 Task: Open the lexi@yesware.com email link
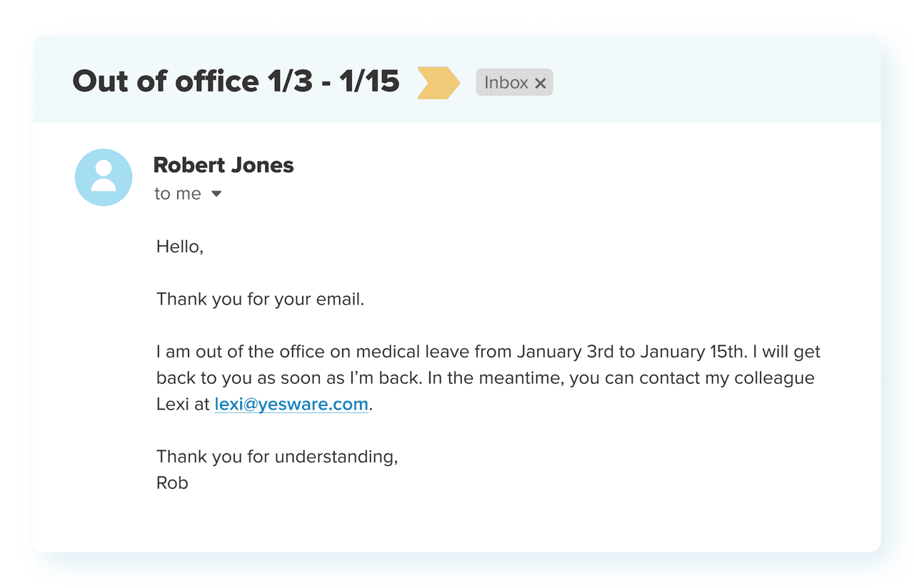coord(291,404)
